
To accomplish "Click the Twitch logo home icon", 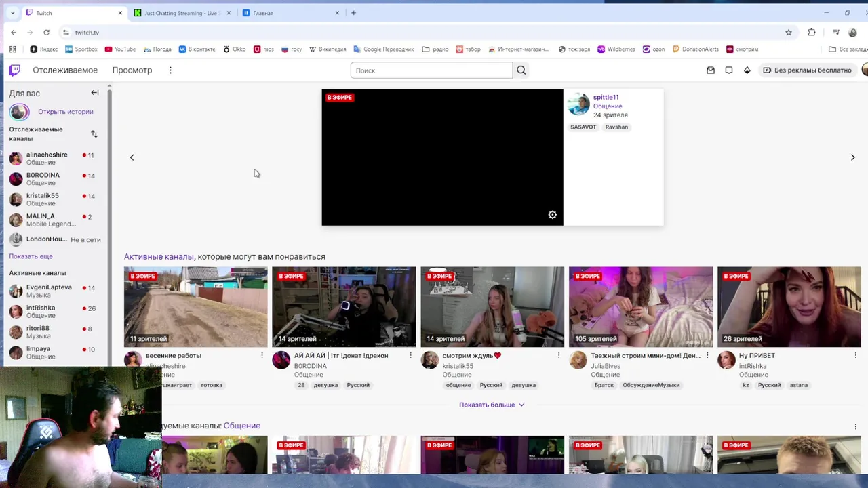I will 14,70.
